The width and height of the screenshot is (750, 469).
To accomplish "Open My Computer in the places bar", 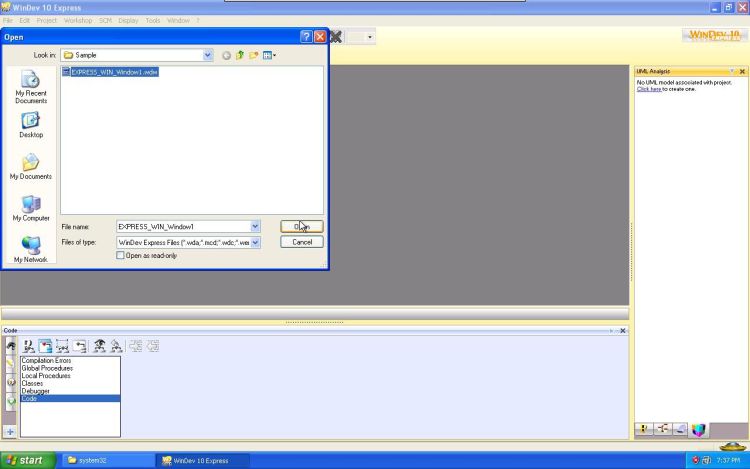I will click(31, 208).
